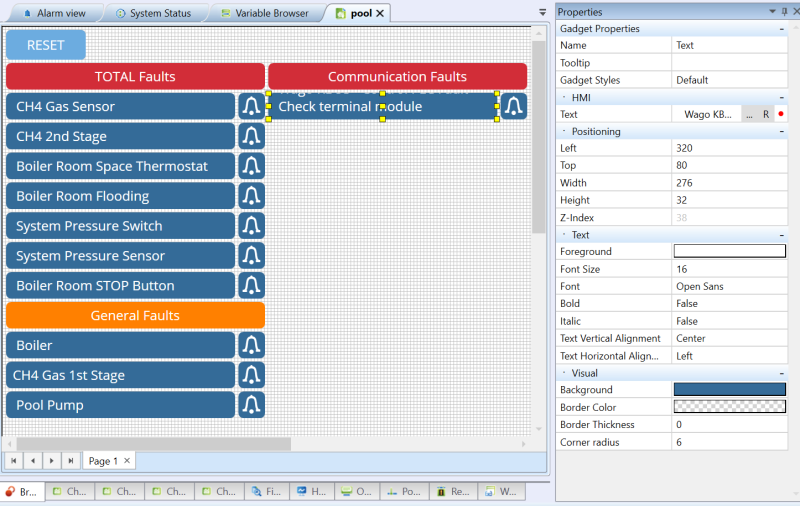Click the Tooltip value field
800x506 pixels.
[730, 63]
